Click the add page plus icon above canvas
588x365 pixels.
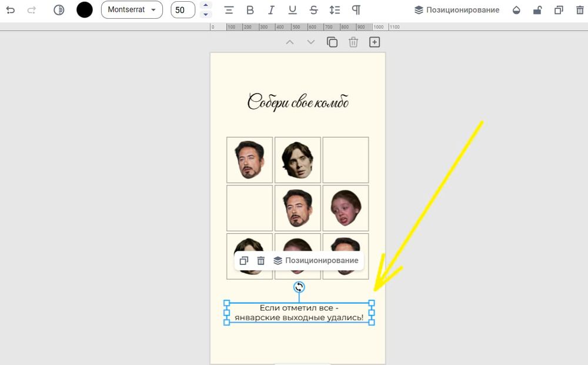[375, 42]
